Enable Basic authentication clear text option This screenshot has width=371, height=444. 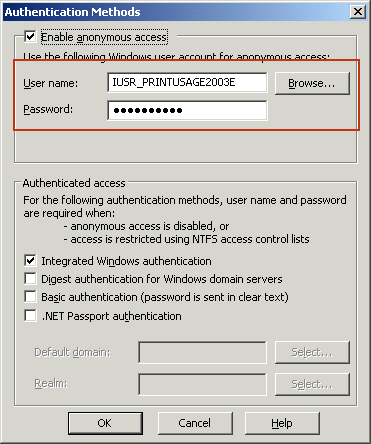click(30, 296)
